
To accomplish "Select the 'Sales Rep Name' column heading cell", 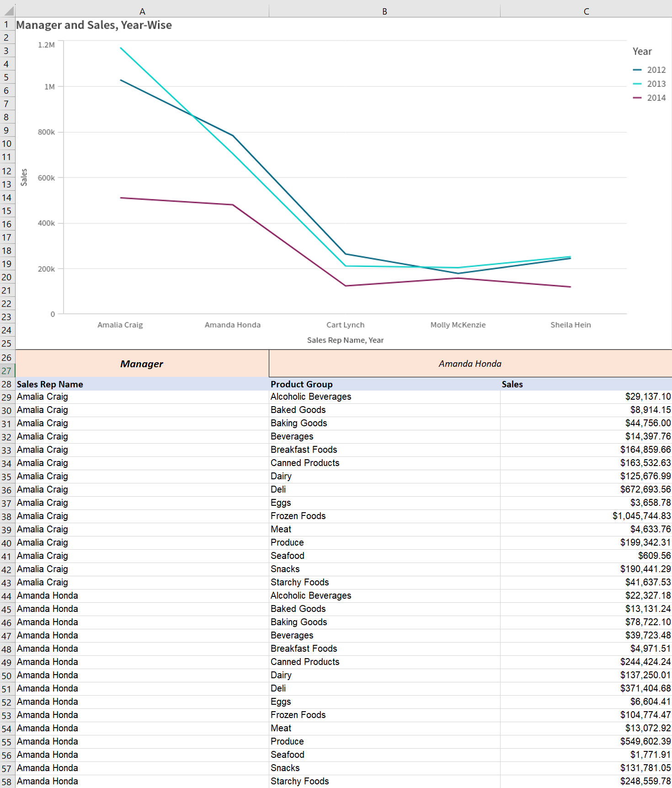I will click(x=142, y=384).
